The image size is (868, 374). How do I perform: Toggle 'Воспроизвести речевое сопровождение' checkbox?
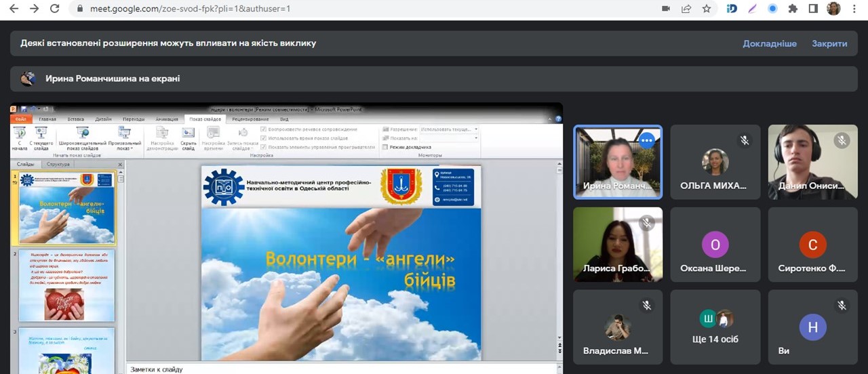point(264,129)
